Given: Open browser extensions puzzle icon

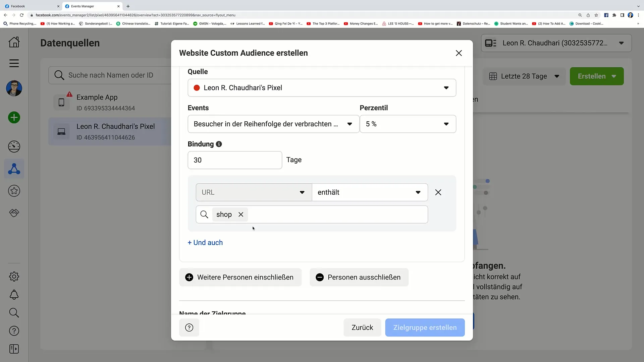Looking at the screenshot, I should [614, 15].
